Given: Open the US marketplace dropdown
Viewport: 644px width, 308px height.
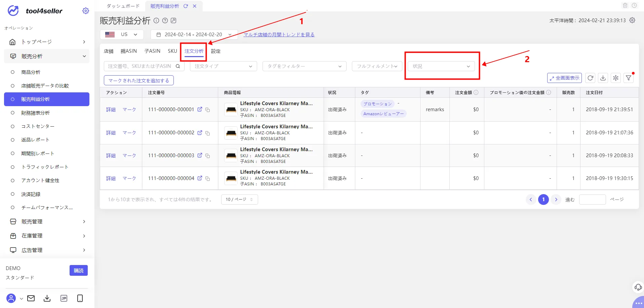Looking at the screenshot, I should point(122,35).
